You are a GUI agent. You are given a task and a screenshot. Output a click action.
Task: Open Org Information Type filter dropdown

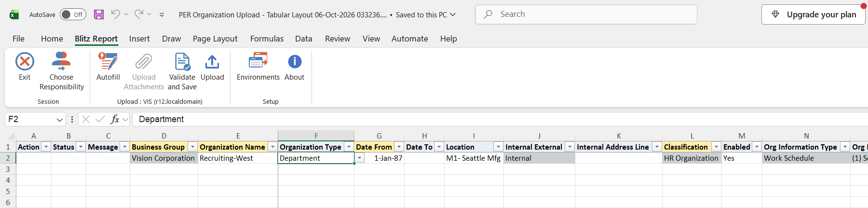tap(845, 147)
